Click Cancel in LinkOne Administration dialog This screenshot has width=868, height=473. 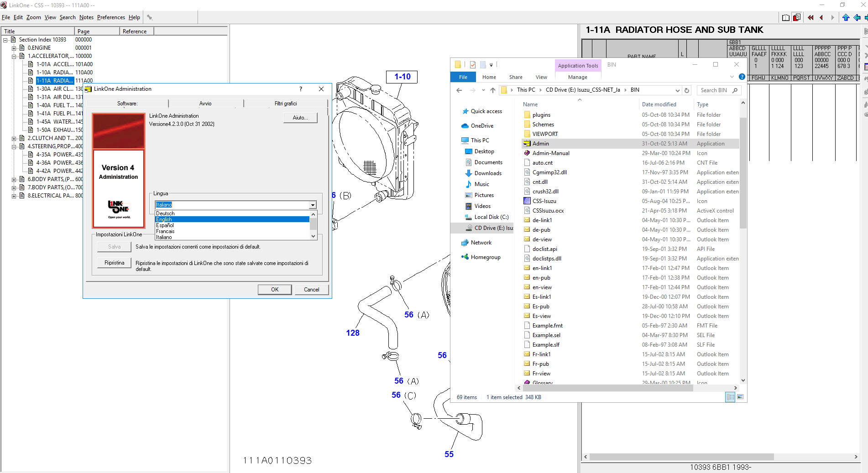tap(312, 290)
